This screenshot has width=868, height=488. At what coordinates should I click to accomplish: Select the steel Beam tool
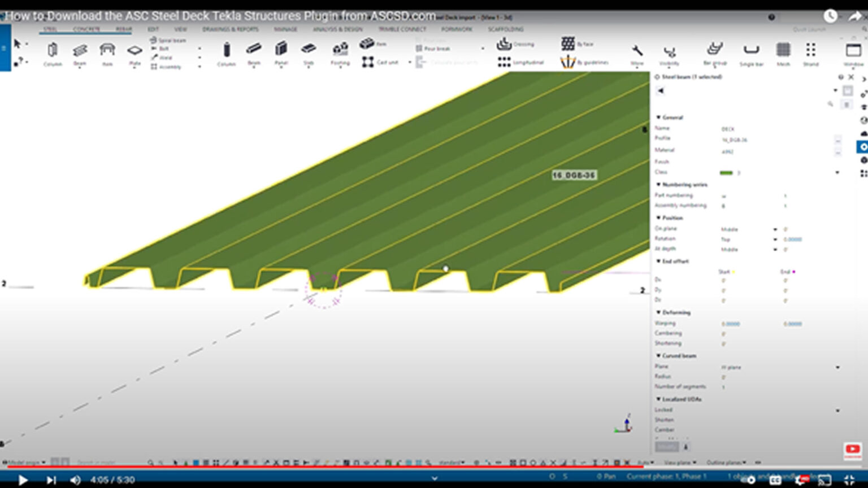point(80,54)
